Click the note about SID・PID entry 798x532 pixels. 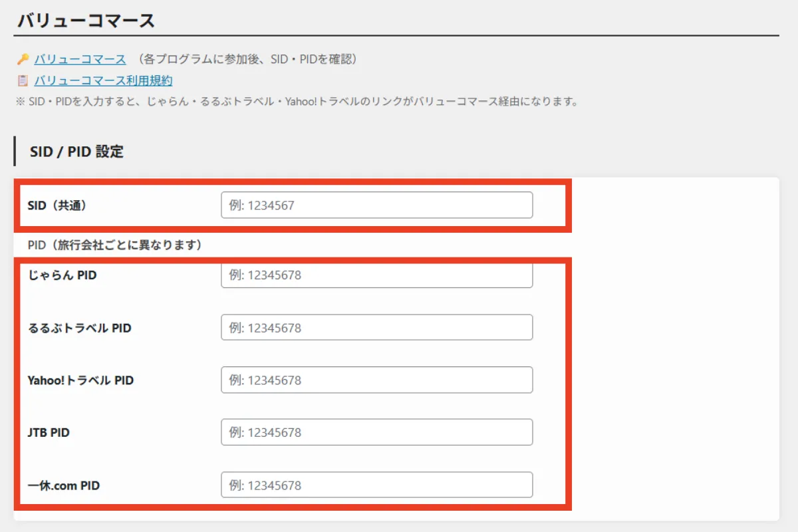coord(293,101)
